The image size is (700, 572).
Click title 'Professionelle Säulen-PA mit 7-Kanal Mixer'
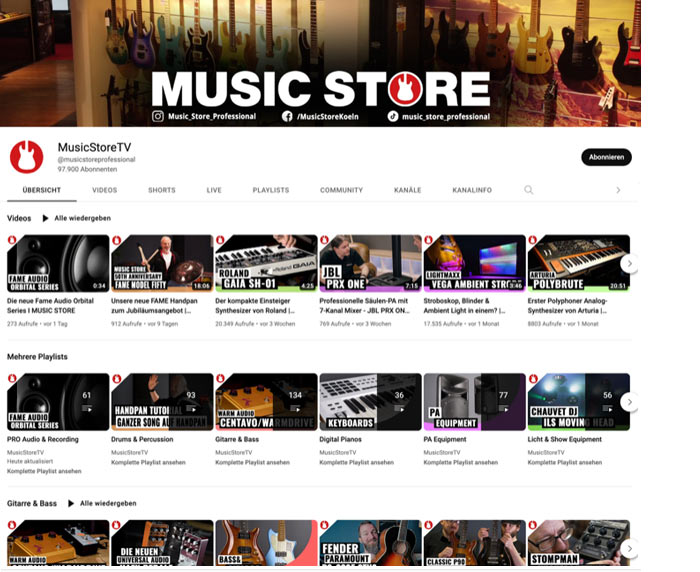click(365, 306)
